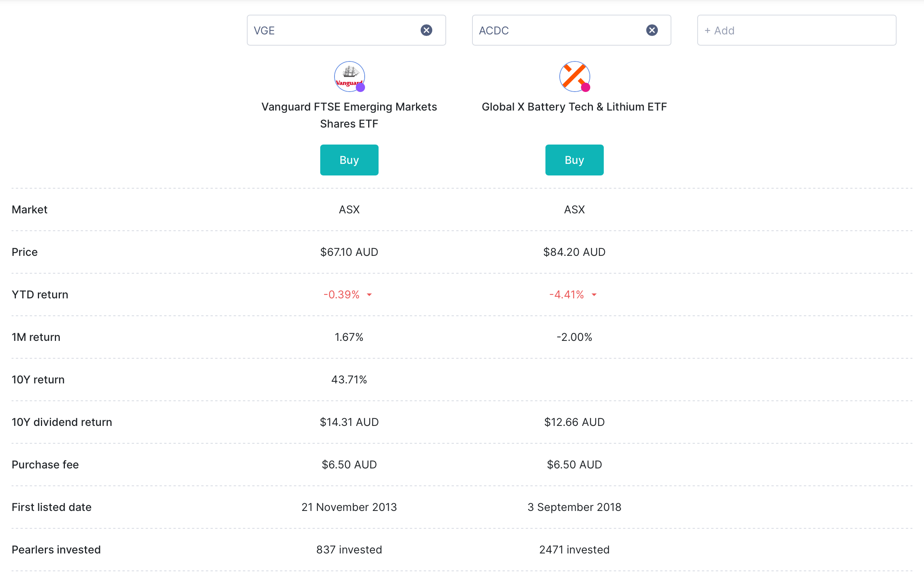Click the Global X logo icon
This screenshot has width=924, height=572.
tap(574, 77)
